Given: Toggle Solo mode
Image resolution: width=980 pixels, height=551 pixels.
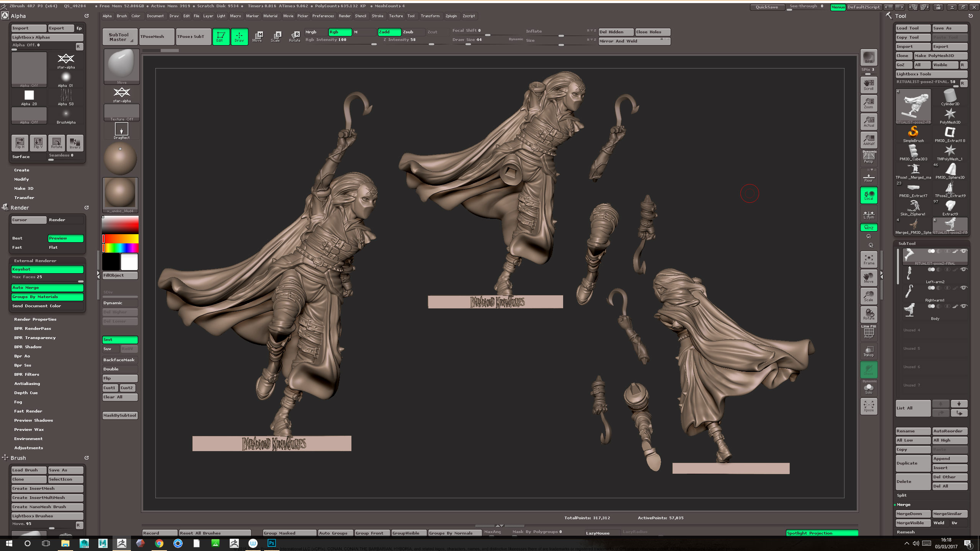Looking at the screenshot, I should 869,388.
